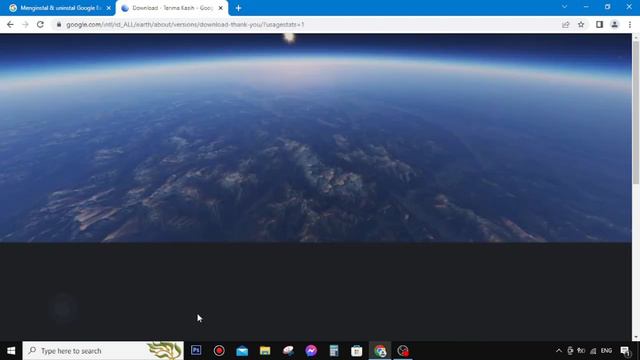The width and height of the screenshot is (640, 360).
Task: Open the Windows Start menu
Action: pyautogui.click(x=11, y=351)
